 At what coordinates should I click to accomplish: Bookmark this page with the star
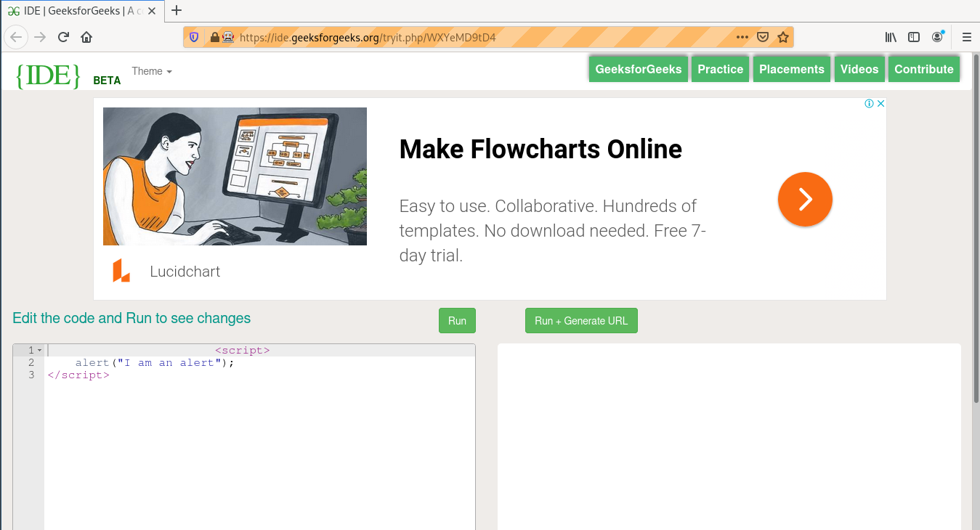(x=783, y=37)
